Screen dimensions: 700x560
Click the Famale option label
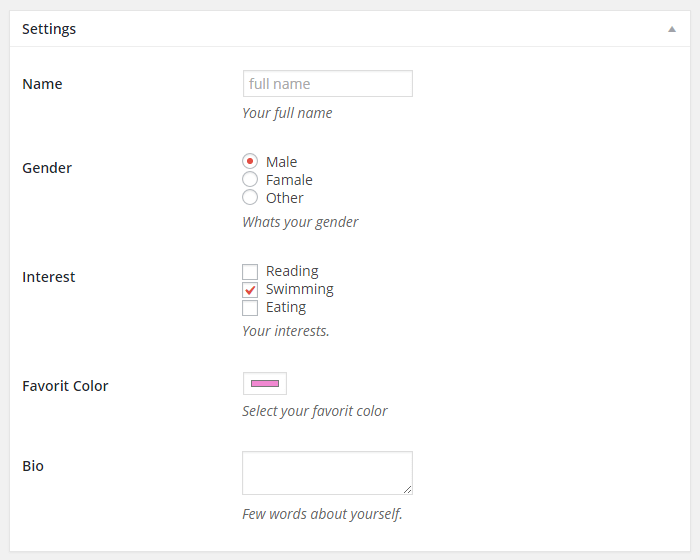click(289, 180)
